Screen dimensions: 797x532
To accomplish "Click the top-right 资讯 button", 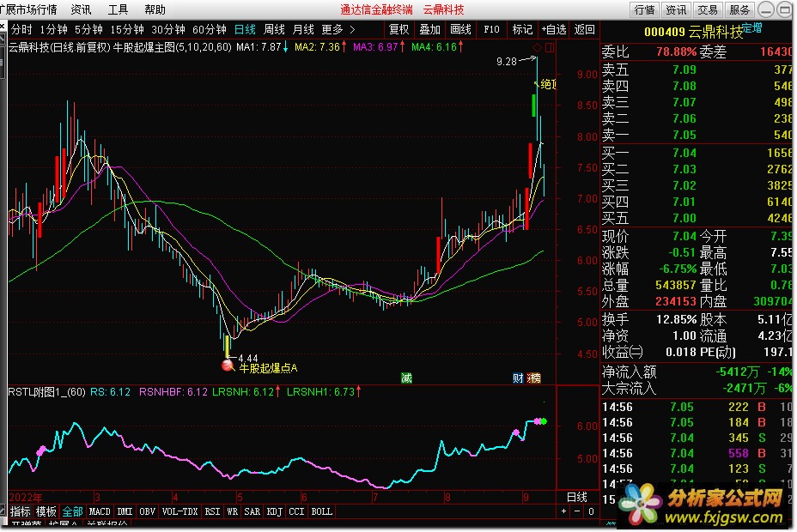I will tap(676, 9).
